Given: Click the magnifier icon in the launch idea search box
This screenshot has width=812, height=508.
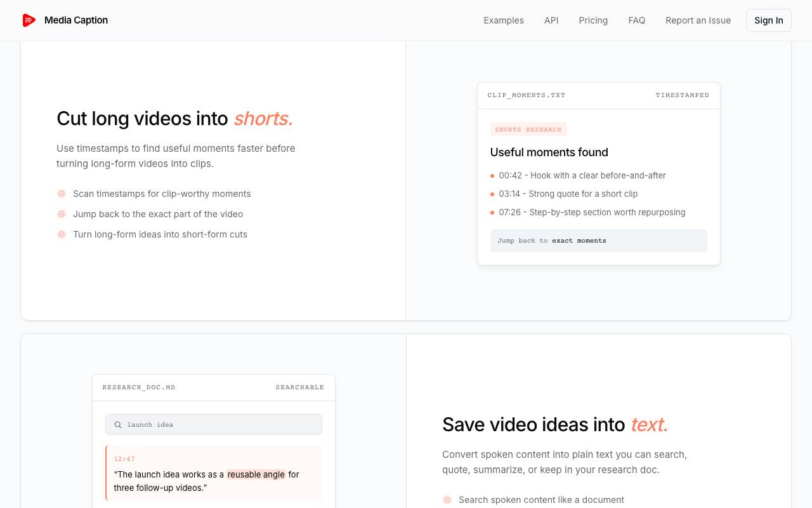Looking at the screenshot, I should point(118,425).
